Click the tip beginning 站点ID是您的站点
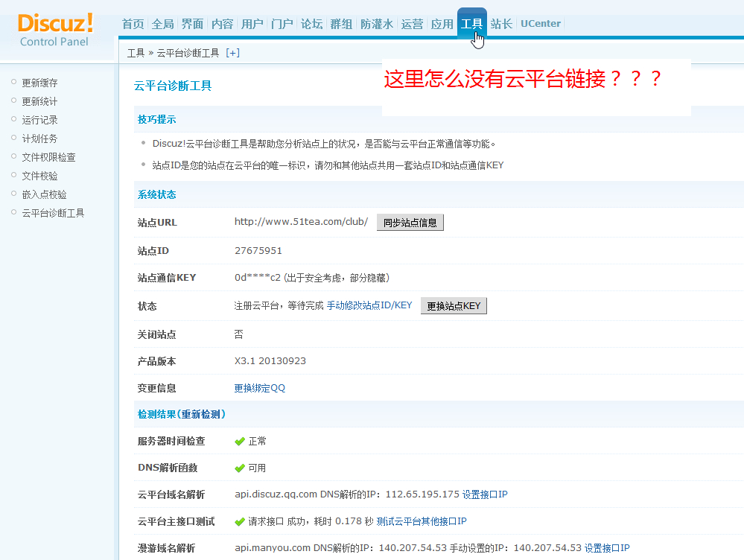Screen dimensions: 744x560 (x=328, y=165)
